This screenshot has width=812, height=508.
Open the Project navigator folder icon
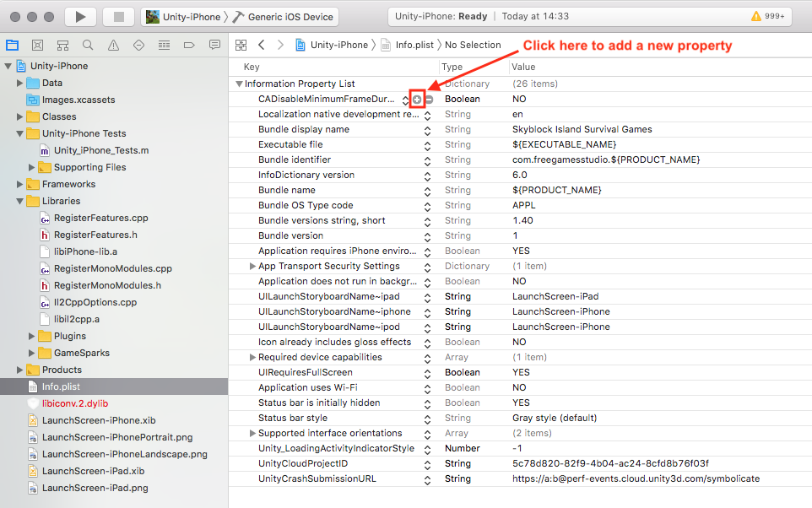pyautogui.click(x=13, y=45)
